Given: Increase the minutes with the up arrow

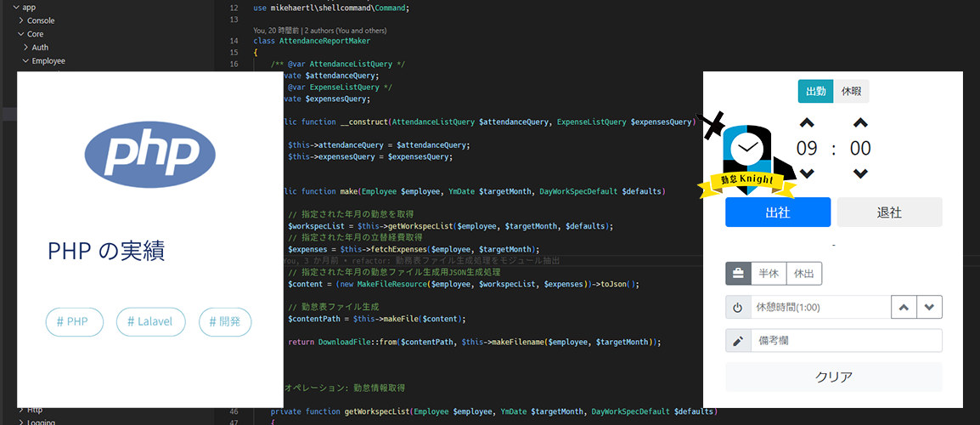Looking at the screenshot, I should point(860,123).
